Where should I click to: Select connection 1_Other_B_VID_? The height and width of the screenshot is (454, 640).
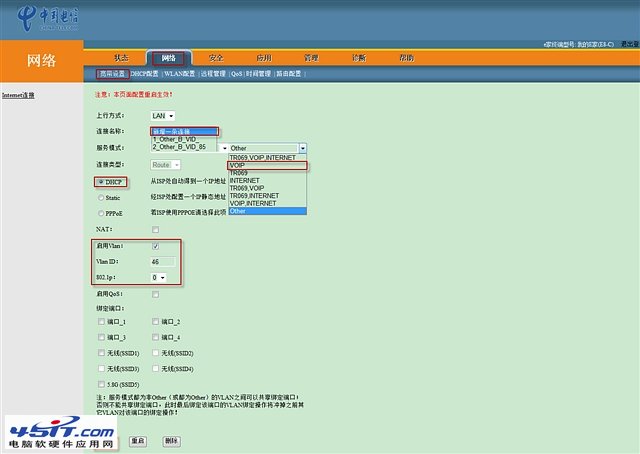[x=184, y=139]
